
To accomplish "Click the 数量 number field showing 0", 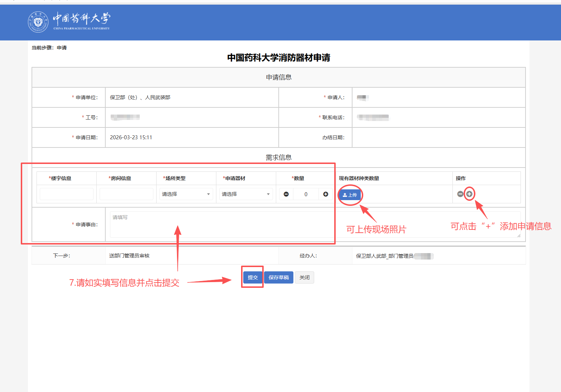I will (x=306, y=194).
